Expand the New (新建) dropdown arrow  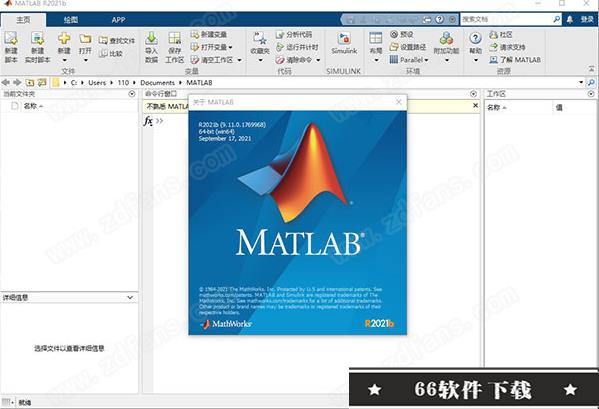point(64,60)
